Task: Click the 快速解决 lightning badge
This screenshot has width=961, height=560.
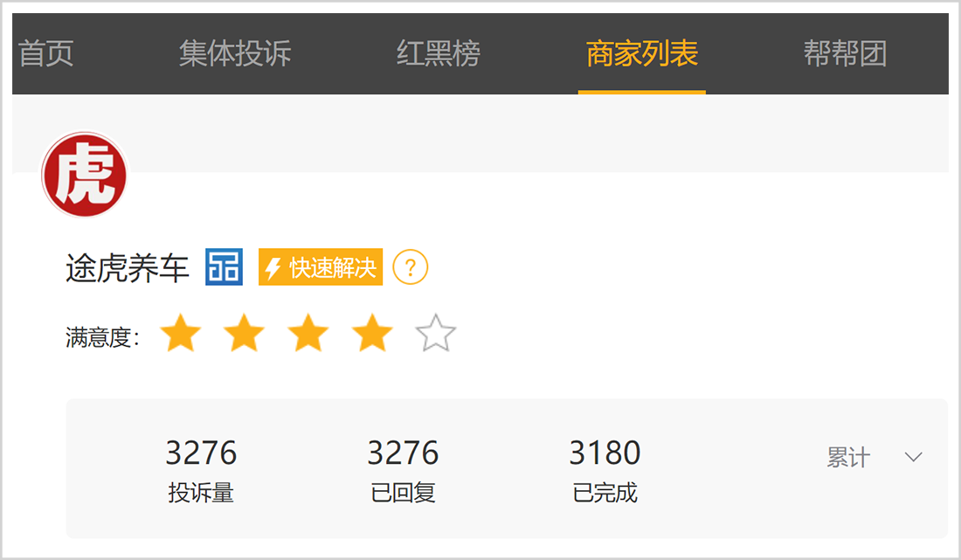Action: tap(321, 267)
